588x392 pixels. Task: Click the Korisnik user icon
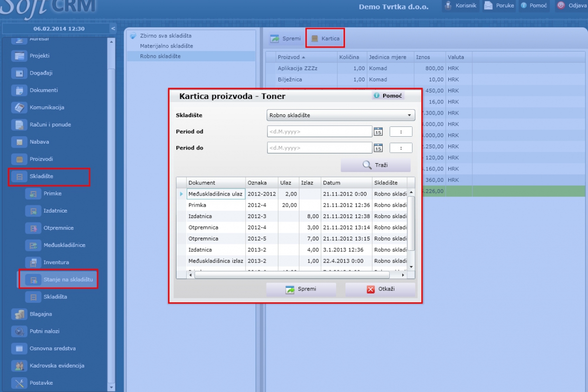[x=448, y=5]
